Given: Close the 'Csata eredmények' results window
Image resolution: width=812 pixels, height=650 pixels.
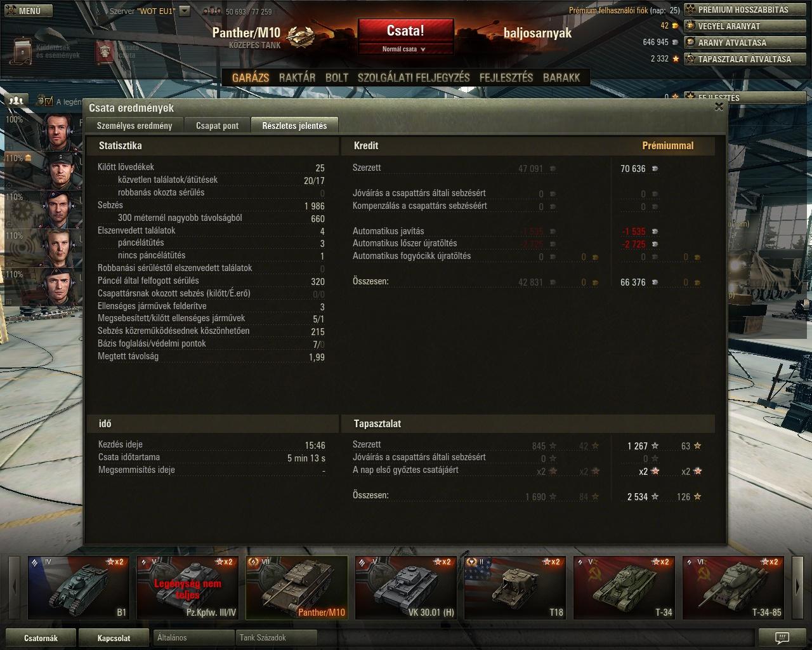Looking at the screenshot, I should 719,107.
